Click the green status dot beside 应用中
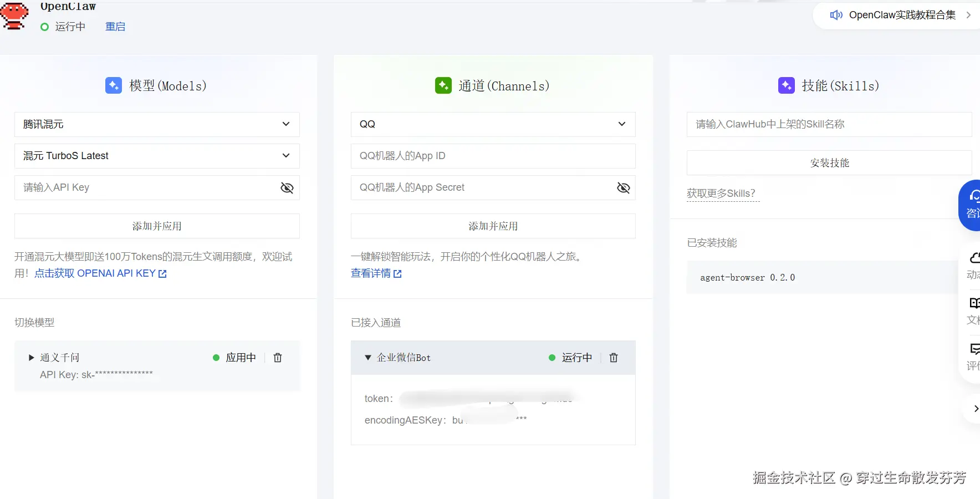Screen dimensions: 980x499 216,358
